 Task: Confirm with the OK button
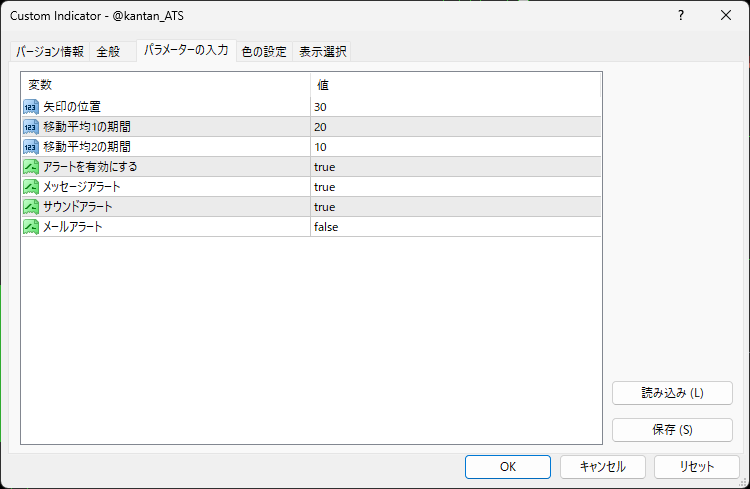tap(507, 467)
